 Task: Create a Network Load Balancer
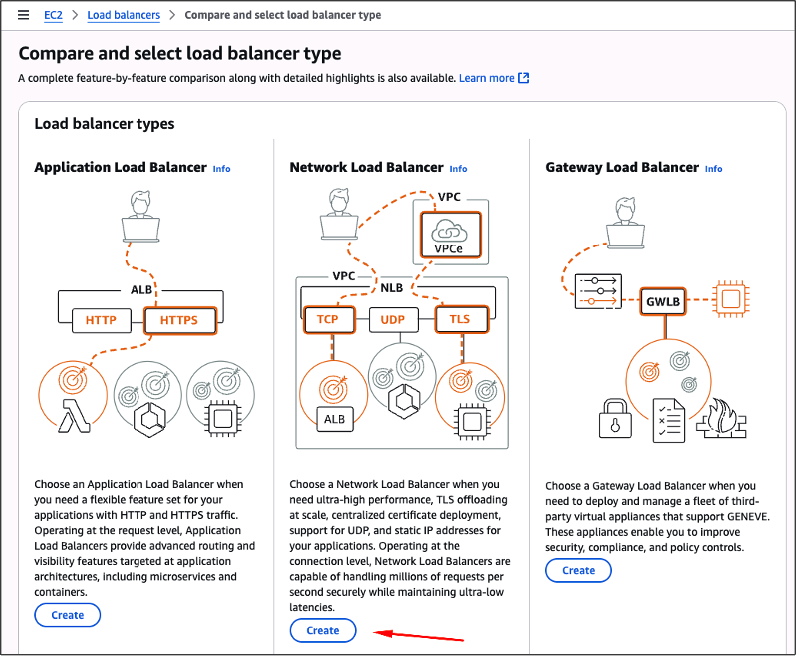tap(323, 630)
